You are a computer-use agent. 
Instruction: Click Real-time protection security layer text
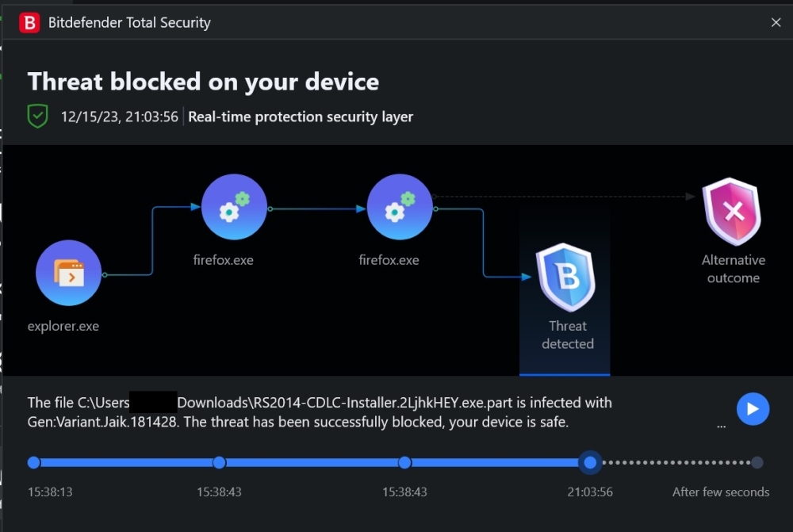[301, 117]
